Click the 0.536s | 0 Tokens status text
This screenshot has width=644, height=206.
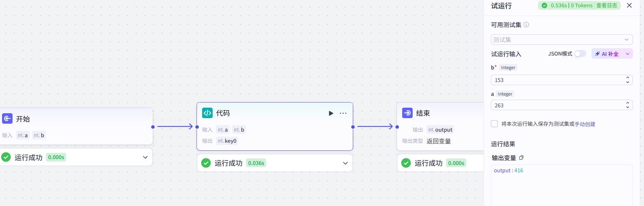pyautogui.click(x=572, y=5)
